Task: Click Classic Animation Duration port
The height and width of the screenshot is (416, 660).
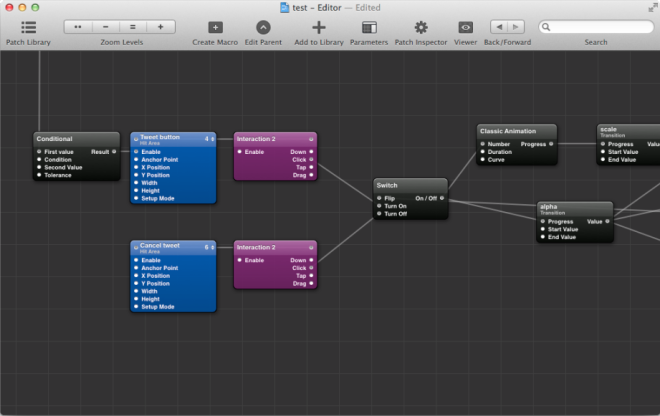Action: tap(482, 152)
